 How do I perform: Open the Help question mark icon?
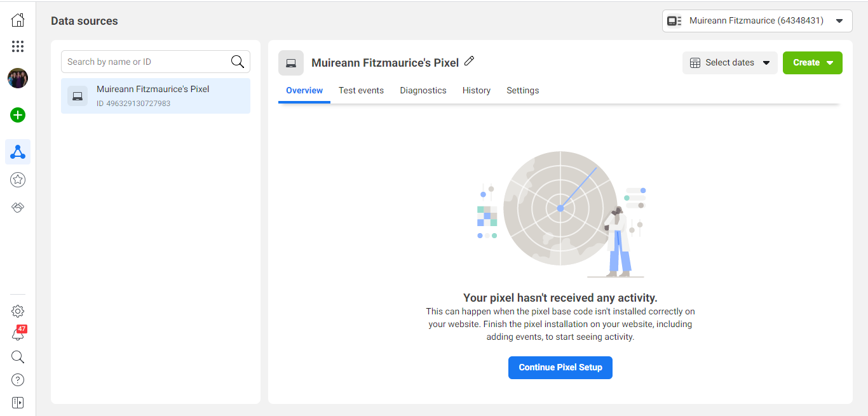pos(18,380)
